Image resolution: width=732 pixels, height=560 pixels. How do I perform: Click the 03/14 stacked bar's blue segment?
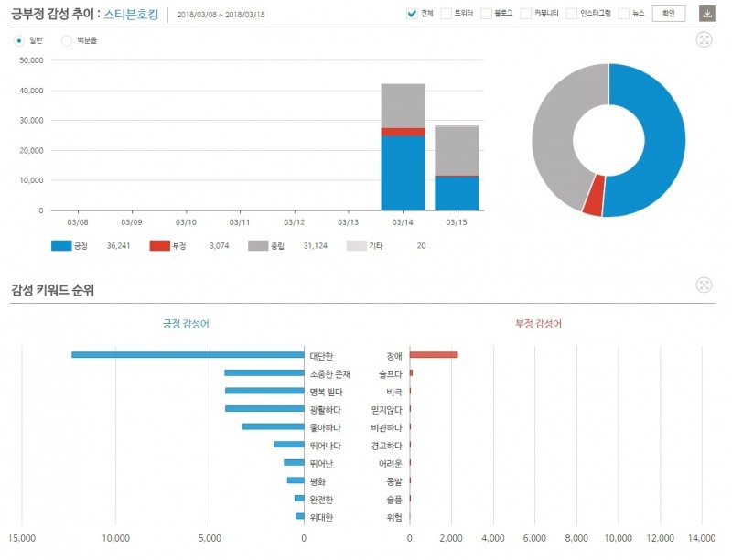[x=403, y=174]
